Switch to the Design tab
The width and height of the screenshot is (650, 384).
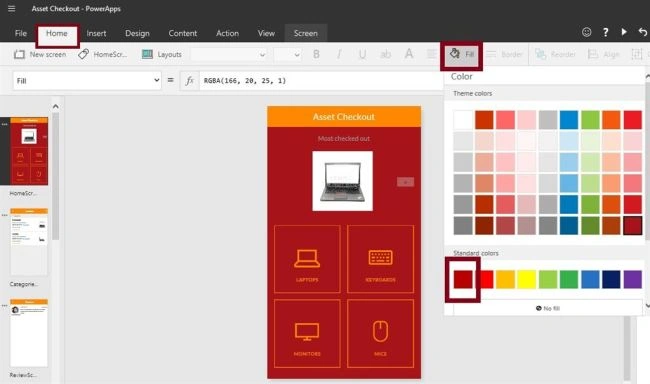(137, 33)
